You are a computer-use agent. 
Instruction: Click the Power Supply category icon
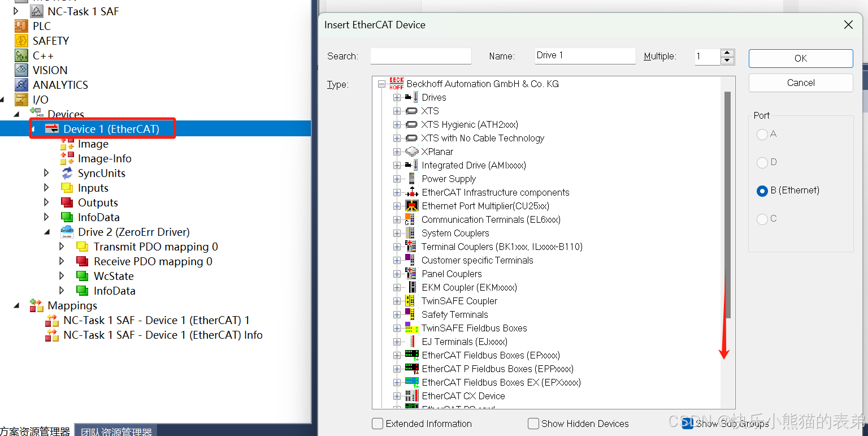[412, 179]
